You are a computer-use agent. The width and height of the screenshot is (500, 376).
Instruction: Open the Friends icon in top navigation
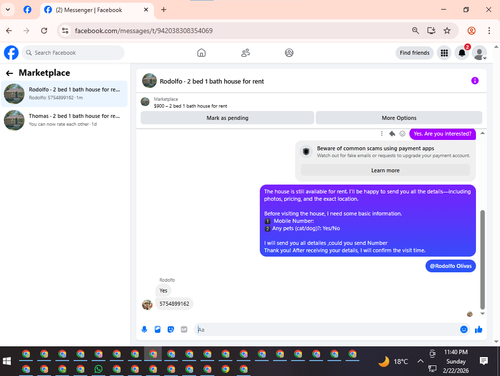pyautogui.click(x=245, y=53)
